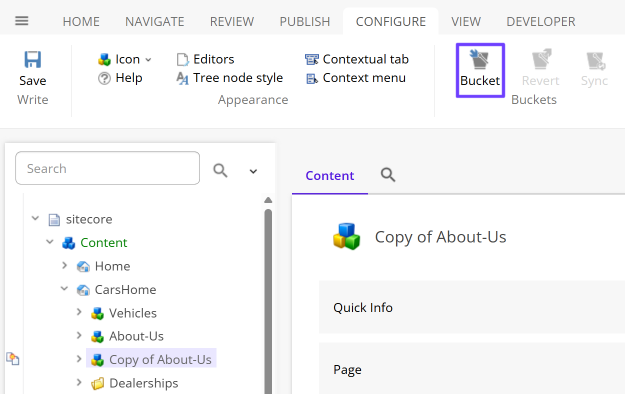Expand the Vehicles tree node
Image resolution: width=625 pixels, height=394 pixels.
pyautogui.click(x=79, y=312)
